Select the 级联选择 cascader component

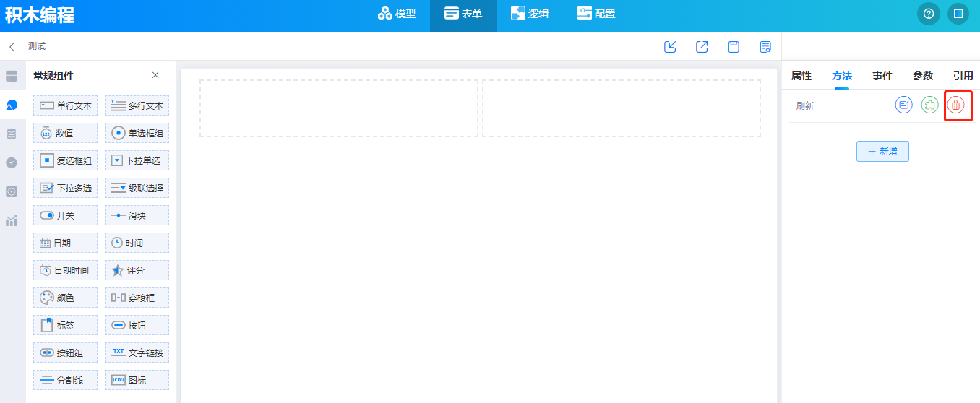[137, 188]
